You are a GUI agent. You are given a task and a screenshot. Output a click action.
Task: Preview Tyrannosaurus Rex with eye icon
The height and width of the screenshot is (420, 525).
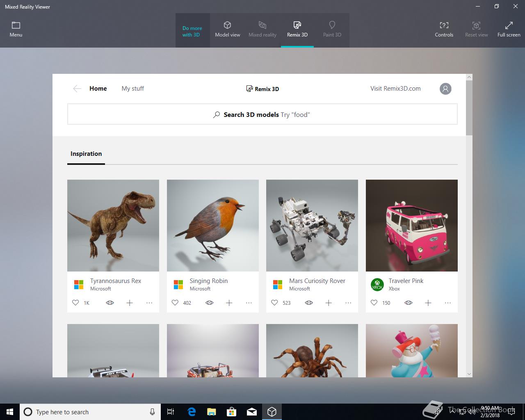pos(110,303)
